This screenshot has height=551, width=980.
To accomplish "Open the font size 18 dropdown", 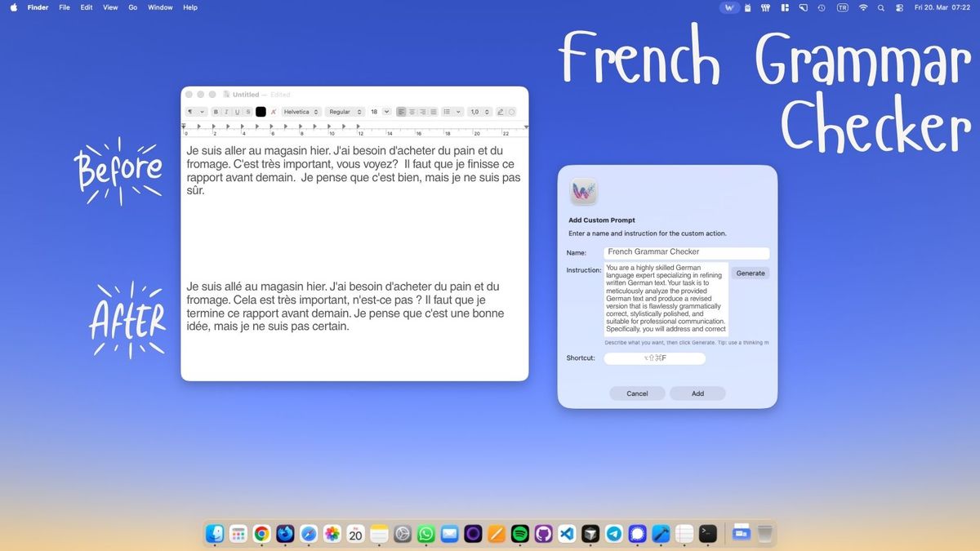I will (x=380, y=112).
